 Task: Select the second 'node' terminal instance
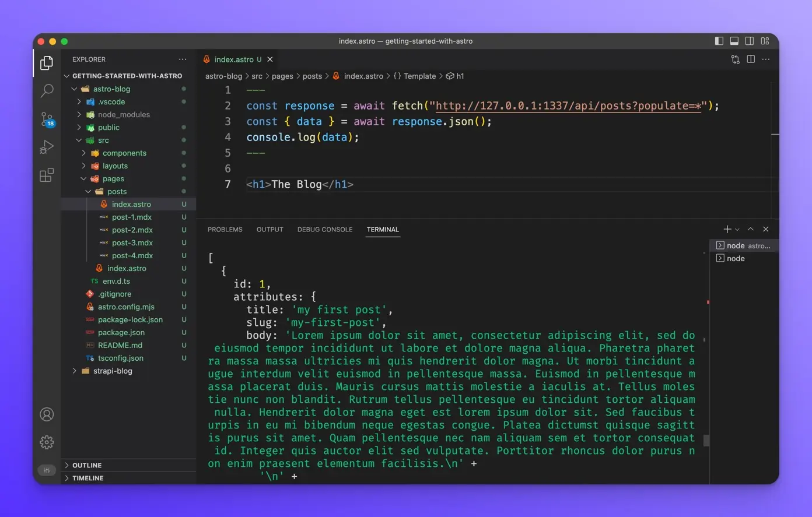744,259
